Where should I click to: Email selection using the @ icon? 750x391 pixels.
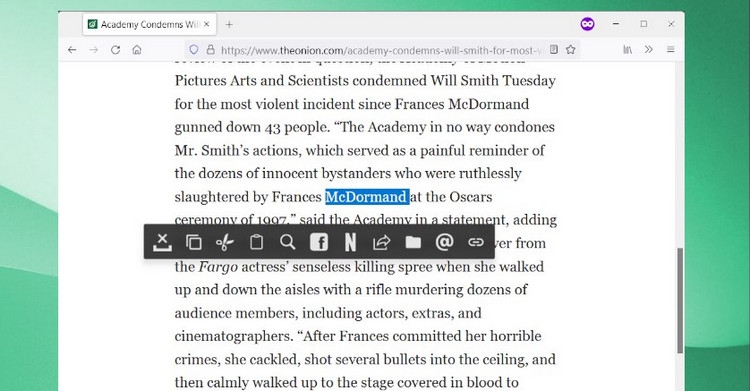tap(444, 242)
